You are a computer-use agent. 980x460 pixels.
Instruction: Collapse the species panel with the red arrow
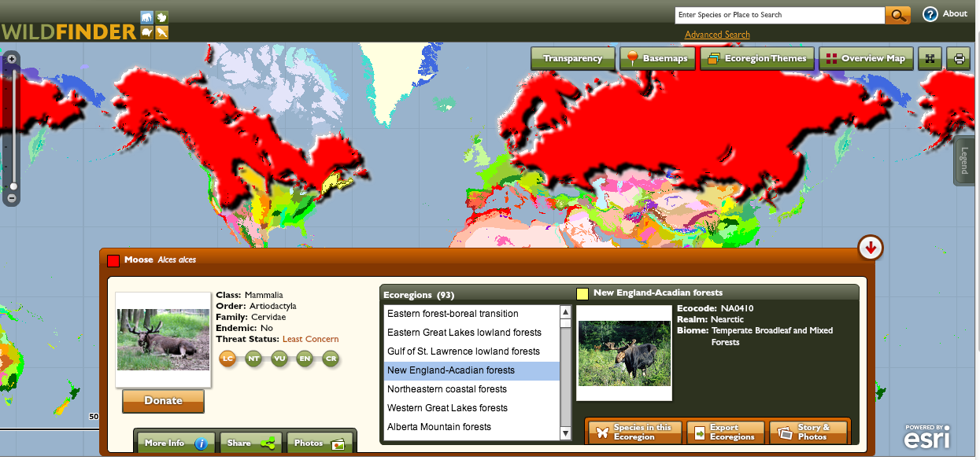tap(870, 247)
